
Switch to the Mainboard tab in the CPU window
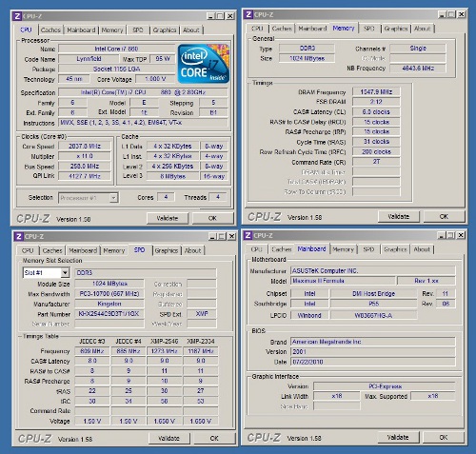pyautogui.click(x=81, y=30)
